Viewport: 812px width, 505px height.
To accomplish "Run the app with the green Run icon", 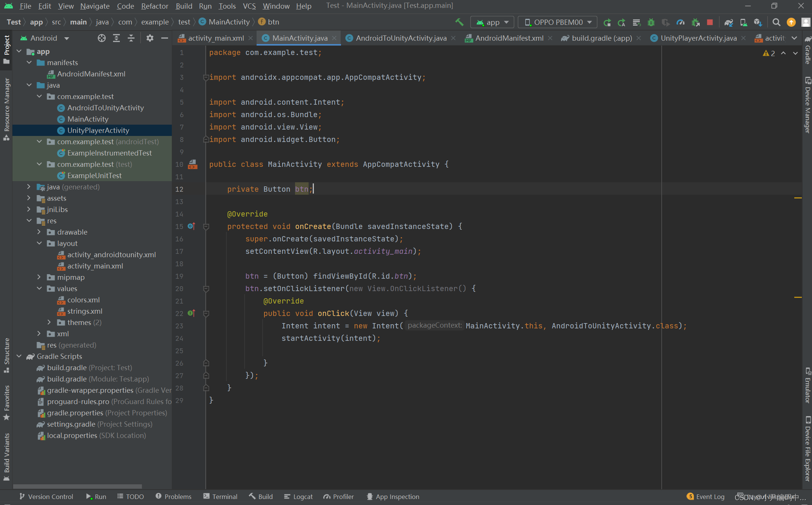I will (x=607, y=22).
